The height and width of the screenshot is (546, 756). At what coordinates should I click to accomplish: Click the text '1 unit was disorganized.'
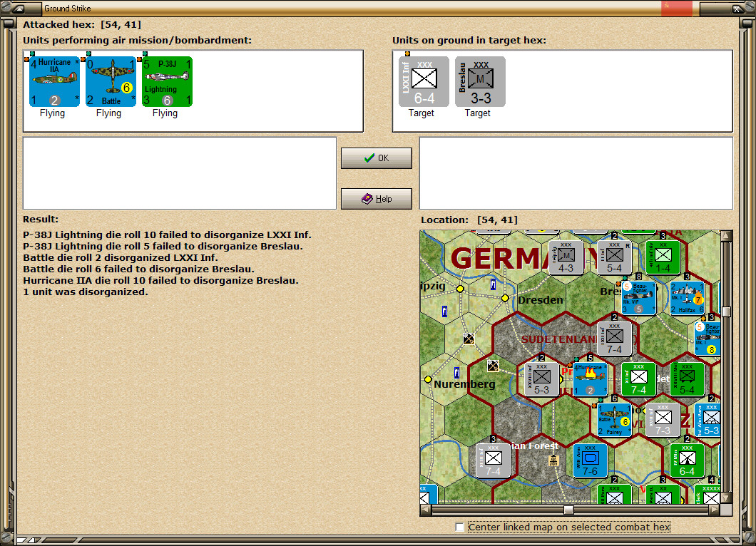click(x=86, y=292)
